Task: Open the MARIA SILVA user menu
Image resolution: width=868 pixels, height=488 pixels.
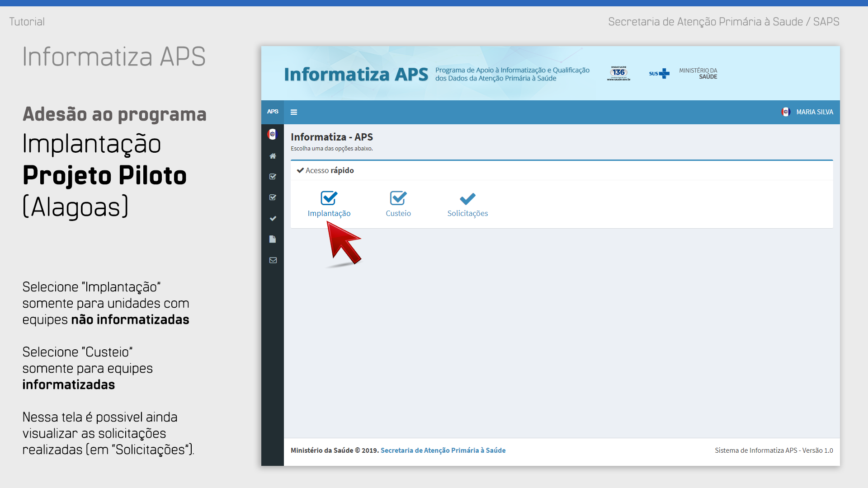Action: pyautogui.click(x=814, y=112)
